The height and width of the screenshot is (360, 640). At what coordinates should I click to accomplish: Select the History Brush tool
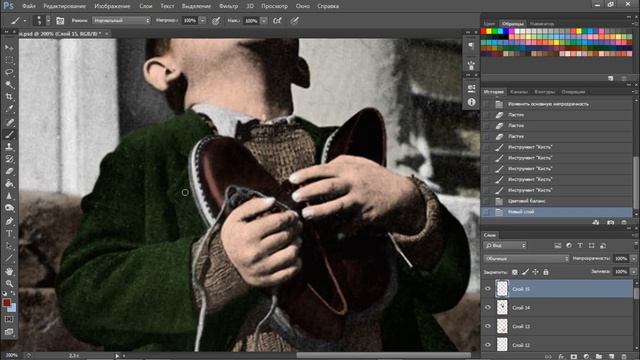tap(9, 159)
